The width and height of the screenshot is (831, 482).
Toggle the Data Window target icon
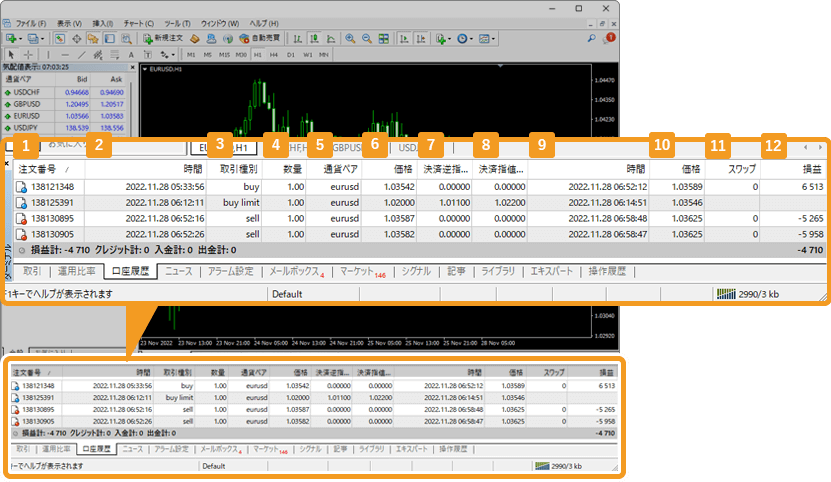(76, 38)
